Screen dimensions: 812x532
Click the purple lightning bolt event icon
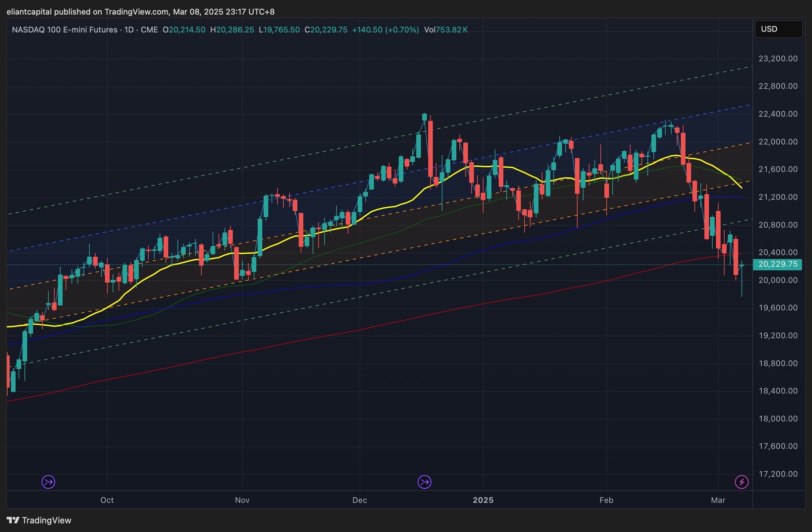(741, 482)
